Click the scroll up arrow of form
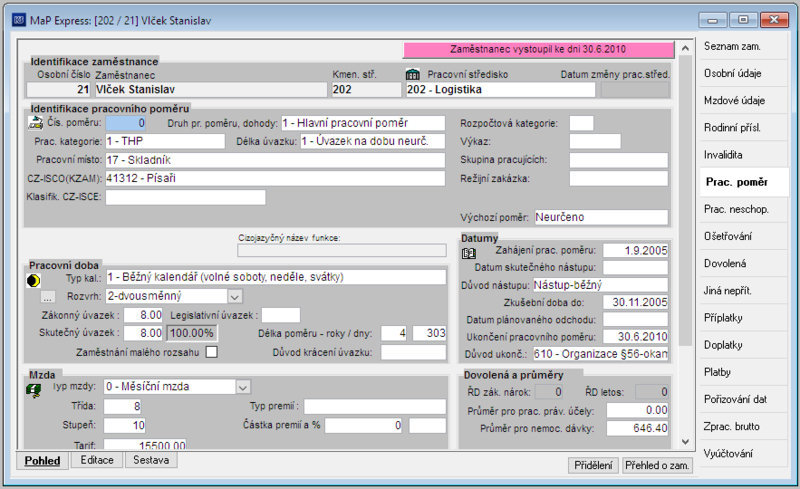 (x=685, y=48)
